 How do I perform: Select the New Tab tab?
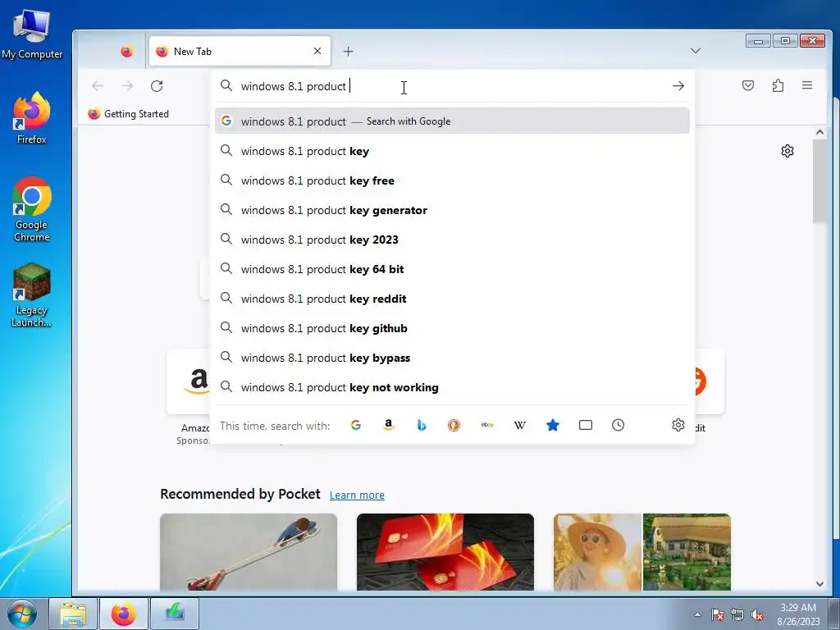[240, 52]
